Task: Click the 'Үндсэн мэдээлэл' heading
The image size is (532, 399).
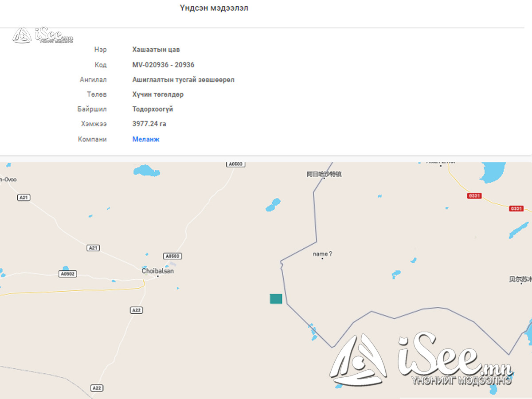Action: click(x=214, y=8)
